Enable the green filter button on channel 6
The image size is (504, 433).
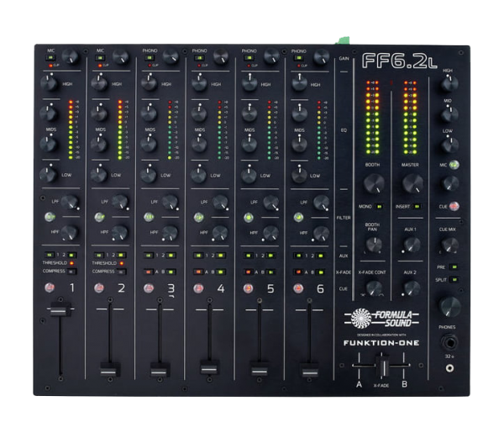point(298,218)
